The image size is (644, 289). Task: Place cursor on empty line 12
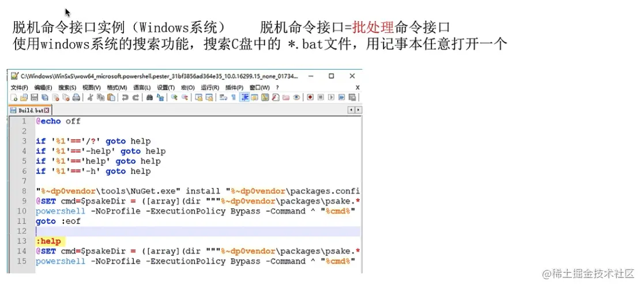pyautogui.click(x=197, y=231)
